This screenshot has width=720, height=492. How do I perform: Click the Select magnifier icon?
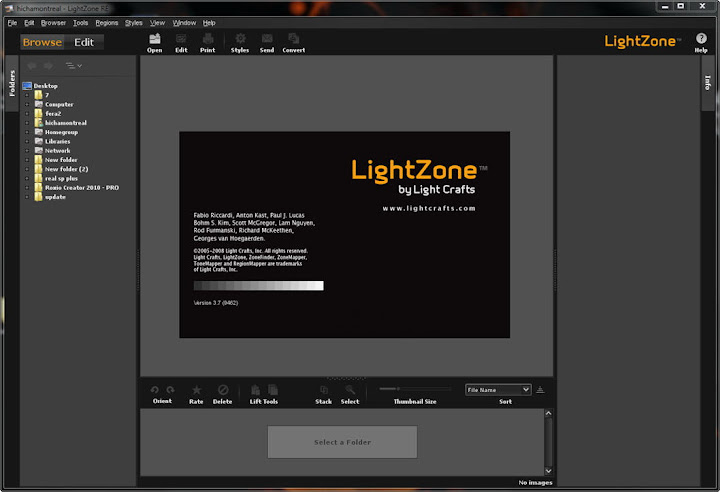350,390
